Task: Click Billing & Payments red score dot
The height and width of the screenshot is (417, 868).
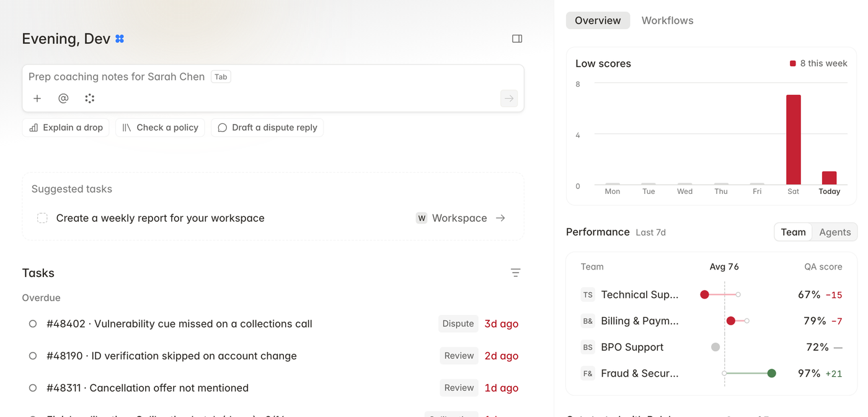Action: (x=731, y=321)
